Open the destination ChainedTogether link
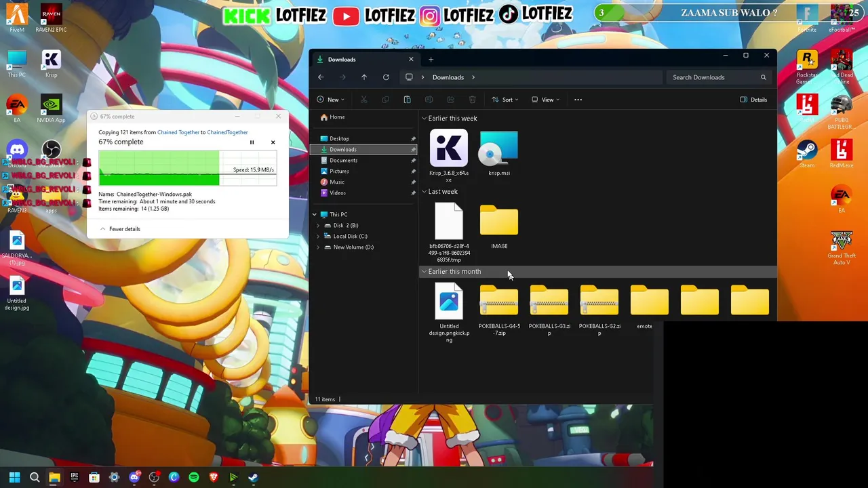 click(x=227, y=132)
